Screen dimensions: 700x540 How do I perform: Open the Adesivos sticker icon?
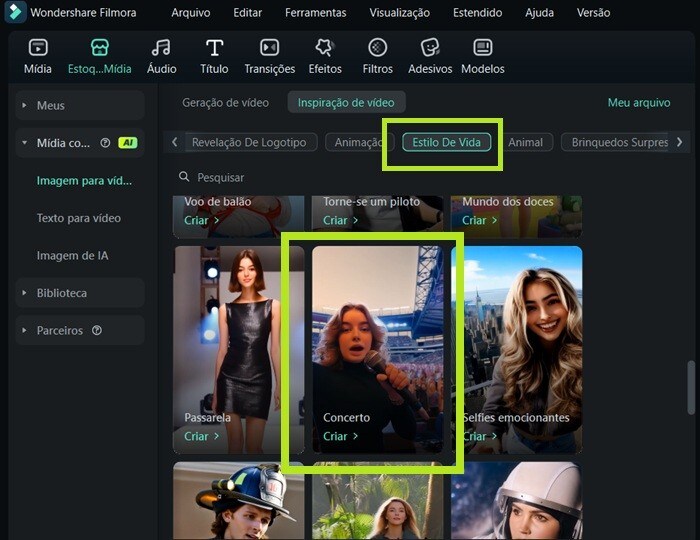[x=430, y=48]
